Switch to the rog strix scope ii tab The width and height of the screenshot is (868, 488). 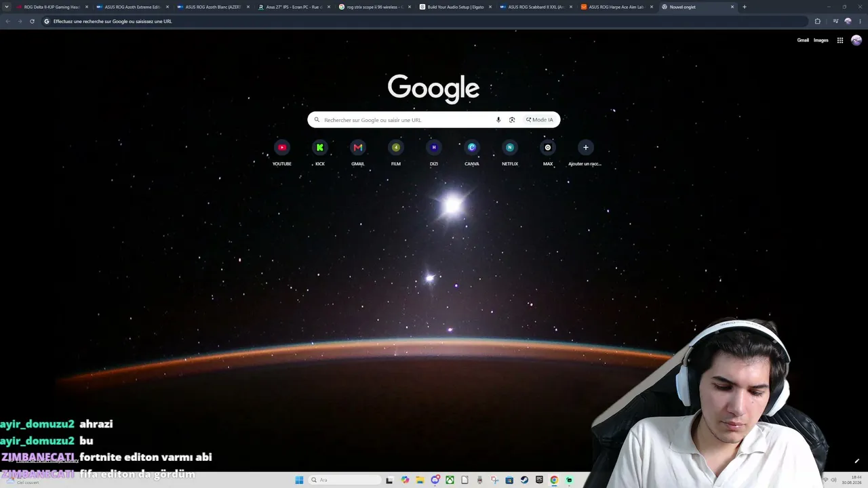tap(375, 7)
